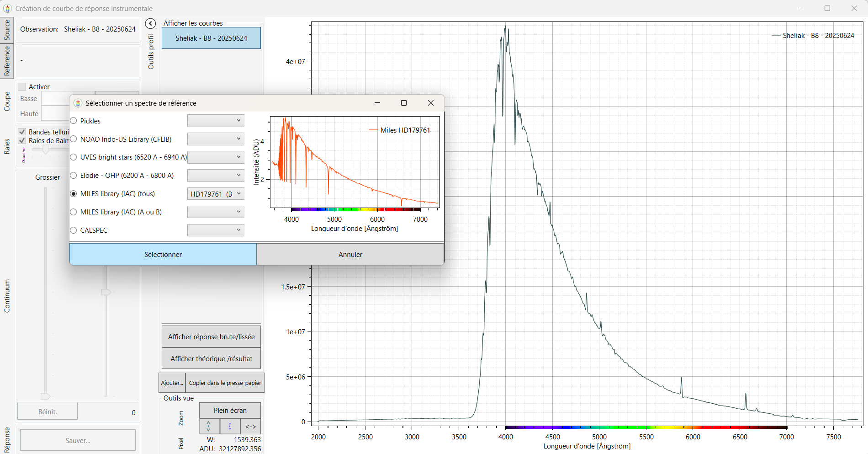Viewport: 868px width, 454px height.
Task: Click the reference dialog's title bar icon
Action: click(x=78, y=103)
